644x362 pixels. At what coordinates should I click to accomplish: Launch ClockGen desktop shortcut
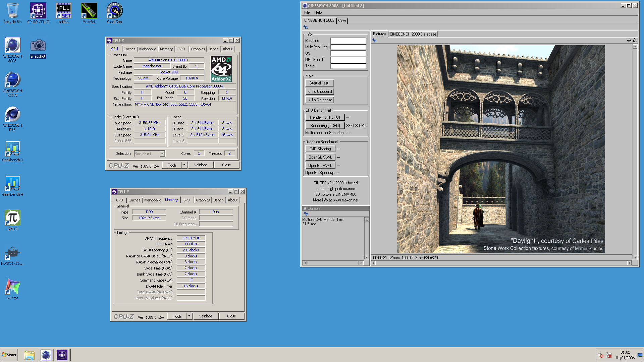(x=114, y=13)
